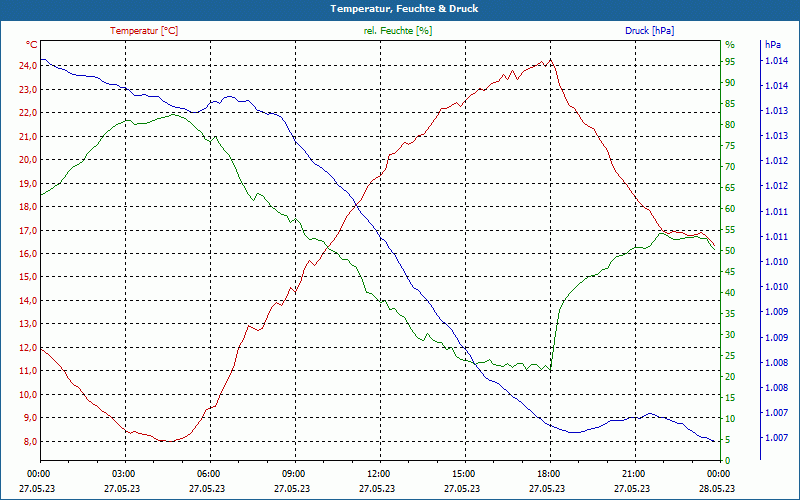Click the '19,0' temperature axis value

coord(28,183)
